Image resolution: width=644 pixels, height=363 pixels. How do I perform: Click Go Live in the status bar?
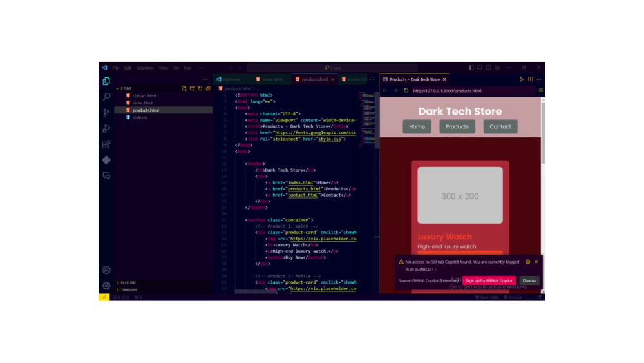pyautogui.click(x=513, y=297)
